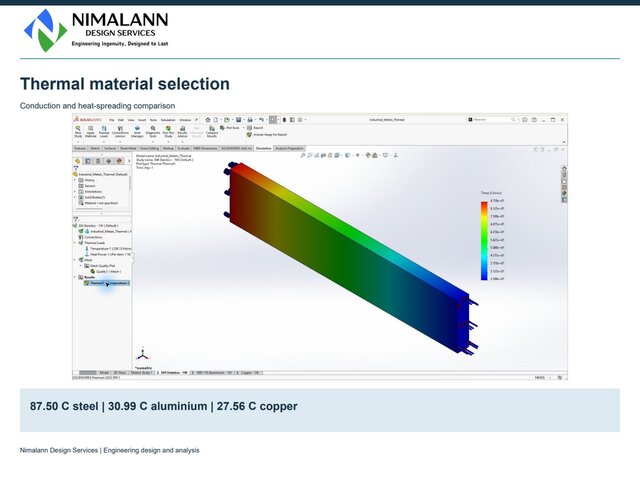
Task: Collapse the Thermal Loads node
Action: click(75, 243)
